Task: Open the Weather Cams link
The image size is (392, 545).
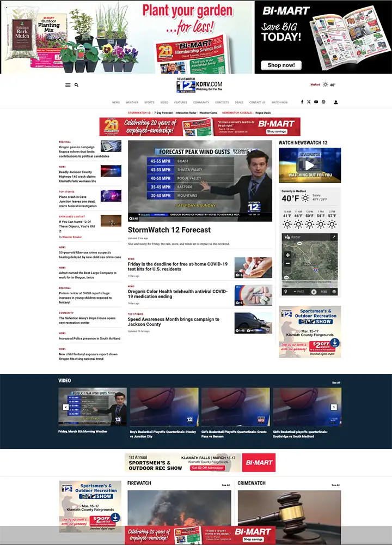Action: [209, 113]
